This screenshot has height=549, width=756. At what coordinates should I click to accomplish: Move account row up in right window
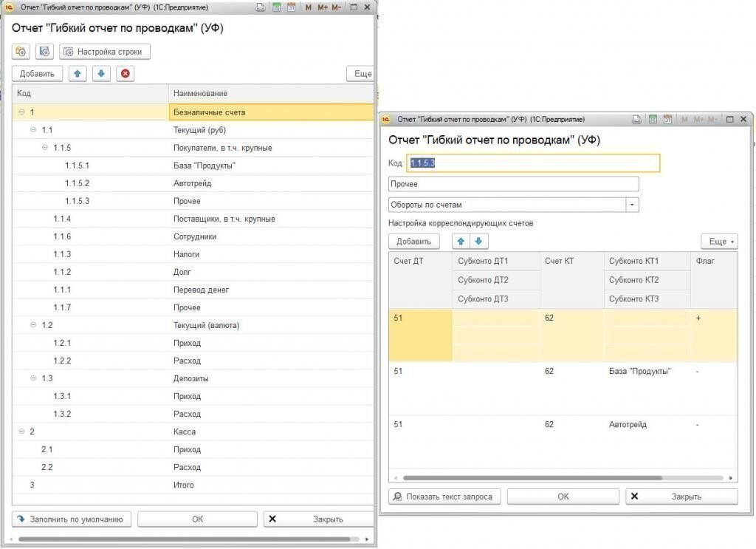[x=461, y=241]
